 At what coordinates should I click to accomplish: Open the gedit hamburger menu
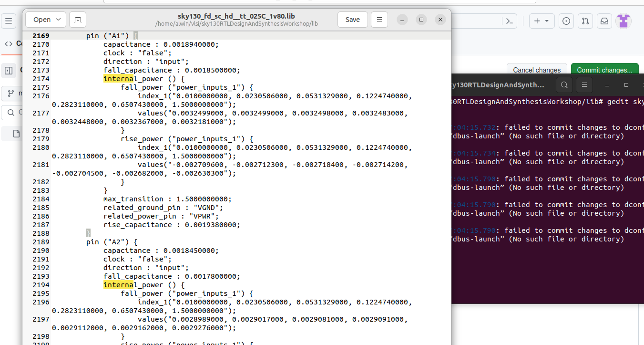(379, 20)
